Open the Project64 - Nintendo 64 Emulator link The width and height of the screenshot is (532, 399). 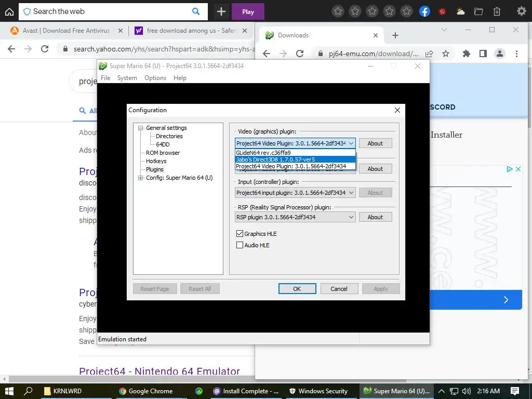coord(159,370)
